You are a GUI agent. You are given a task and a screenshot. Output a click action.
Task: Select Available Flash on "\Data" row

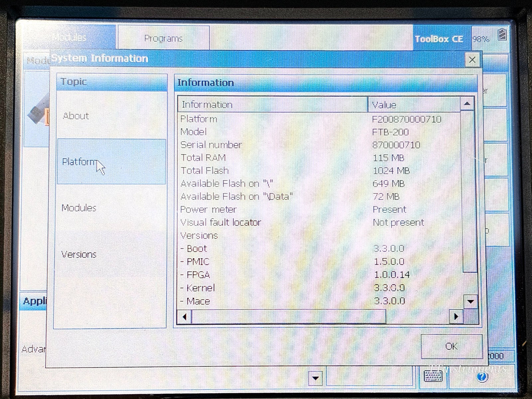coord(320,197)
